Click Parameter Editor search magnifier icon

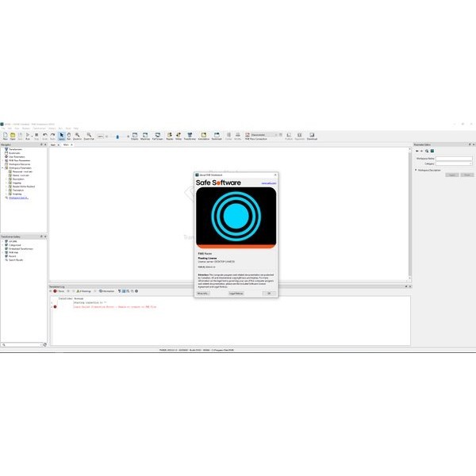[x=427, y=151]
